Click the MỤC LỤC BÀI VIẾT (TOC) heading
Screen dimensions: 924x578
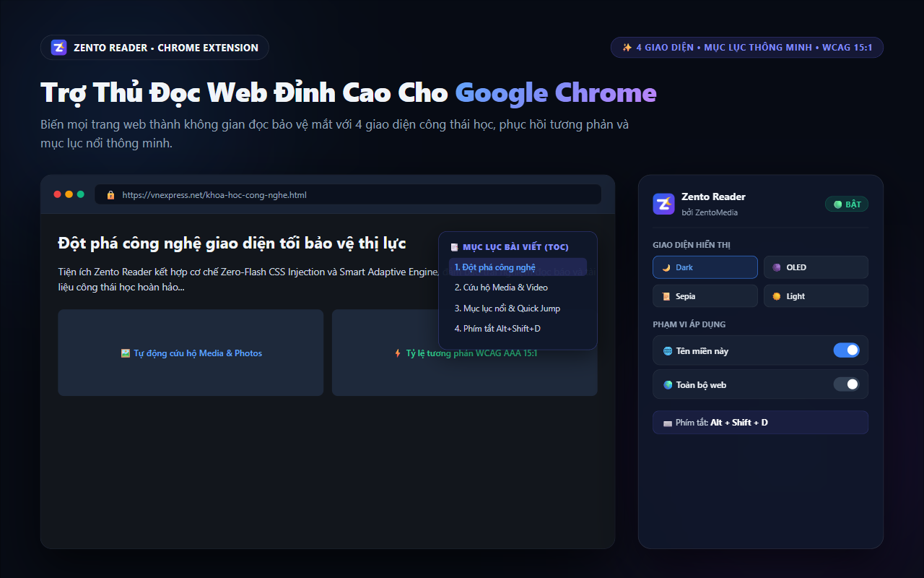(515, 247)
